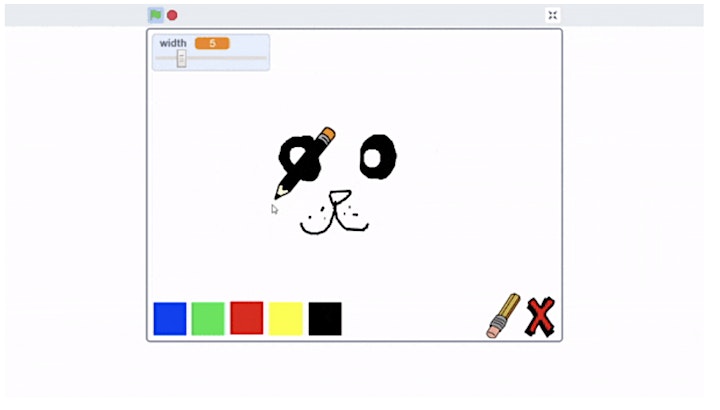This screenshot has height=410, width=720.
Task: Exit full screen mode
Action: tap(552, 15)
